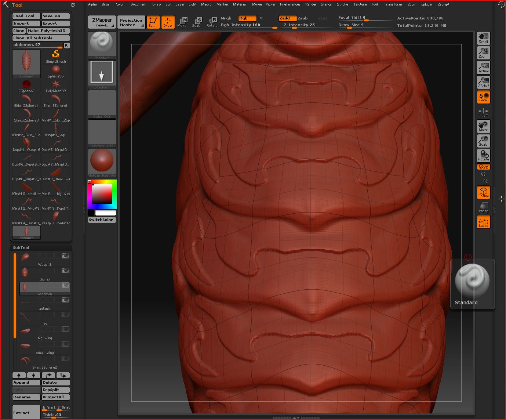Viewport: 506px width, 420px height.
Task: Select the Rotate tool in top toolbar
Action: coord(212,22)
